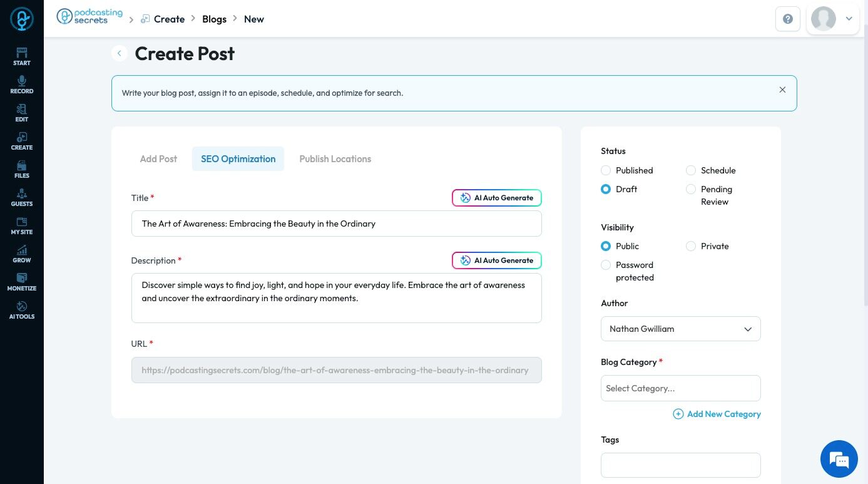Open the user account menu
This screenshot has width=868, height=484.
point(833,19)
